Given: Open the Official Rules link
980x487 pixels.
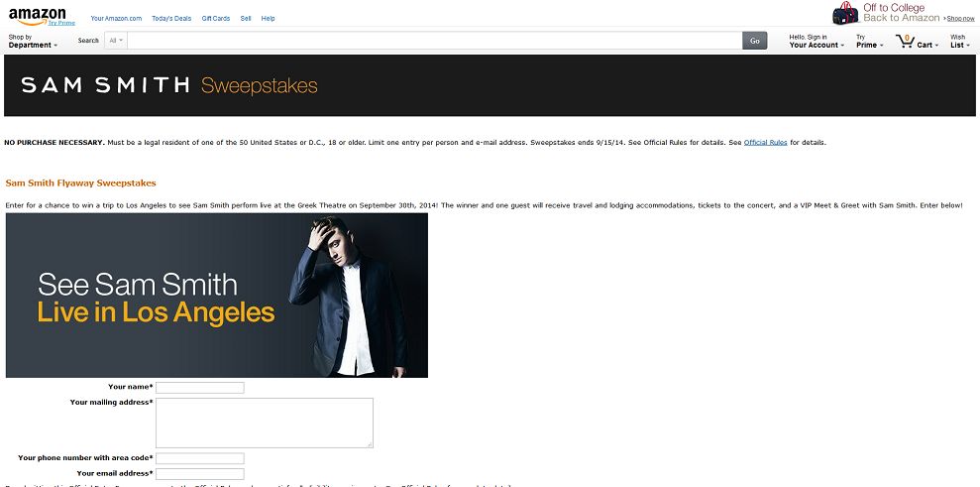Looking at the screenshot, I should pyautogui.click(x=765, y=143).
